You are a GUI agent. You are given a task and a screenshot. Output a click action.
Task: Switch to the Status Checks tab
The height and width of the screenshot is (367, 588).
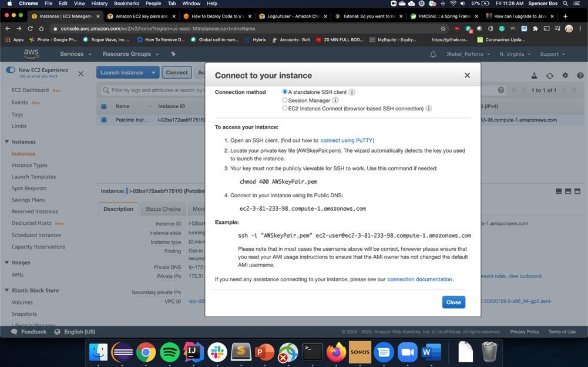pyautogui.click(x=163, y=209)
